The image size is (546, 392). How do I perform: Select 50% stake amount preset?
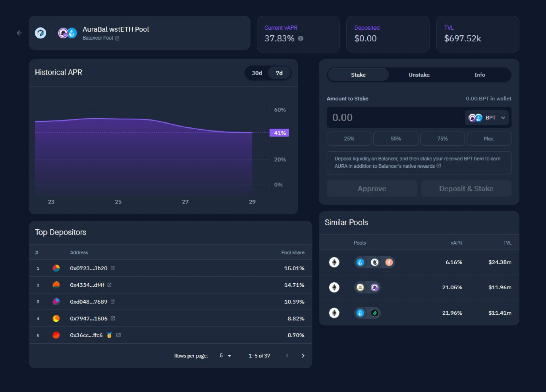pyautogui.click(x=396, y=138)
